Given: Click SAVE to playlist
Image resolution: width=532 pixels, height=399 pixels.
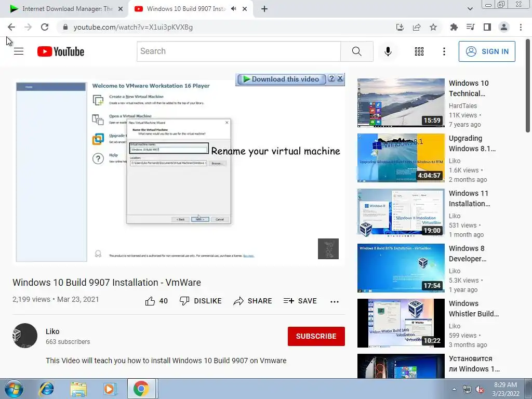Looking at the screenshot, I should (x=300, y=301).
